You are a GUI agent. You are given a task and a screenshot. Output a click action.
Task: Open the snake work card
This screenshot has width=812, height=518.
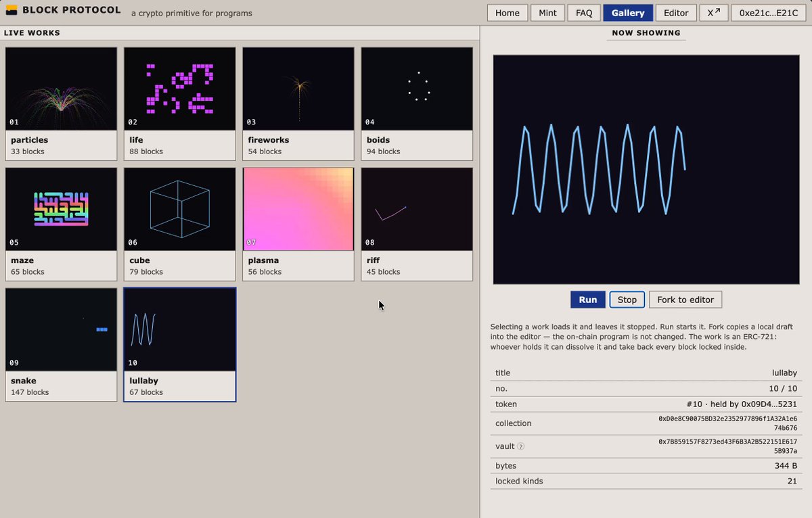pyautogui.click(x=62, y=344)
